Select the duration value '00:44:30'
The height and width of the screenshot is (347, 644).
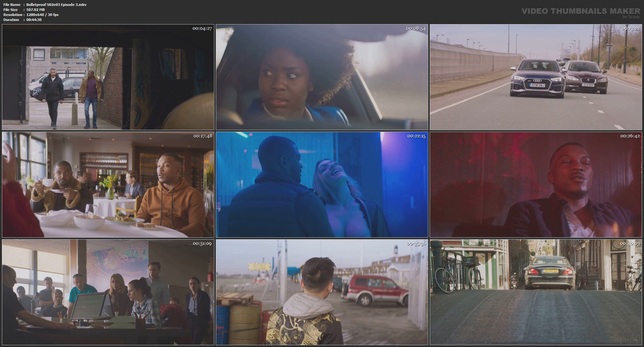pyautogui.click(x=34, y=20)
